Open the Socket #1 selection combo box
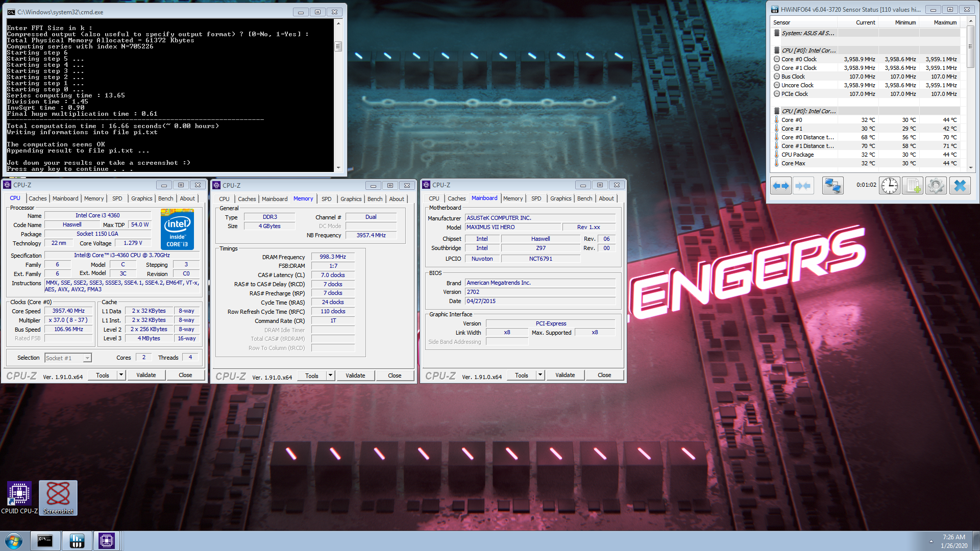 pos(68,358)
